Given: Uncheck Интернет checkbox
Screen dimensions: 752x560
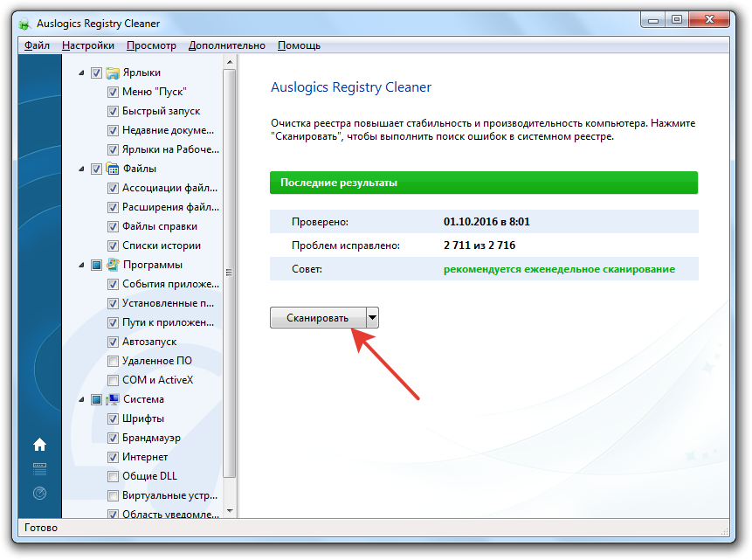Looking at the screenshot, I should [x=113, y=457].
